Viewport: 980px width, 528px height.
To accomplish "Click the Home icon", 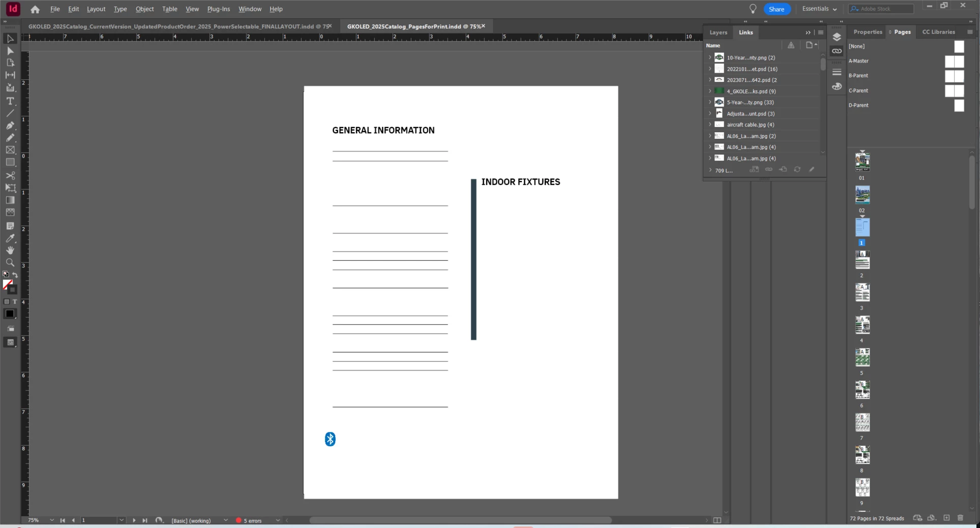I will point(35,9).
